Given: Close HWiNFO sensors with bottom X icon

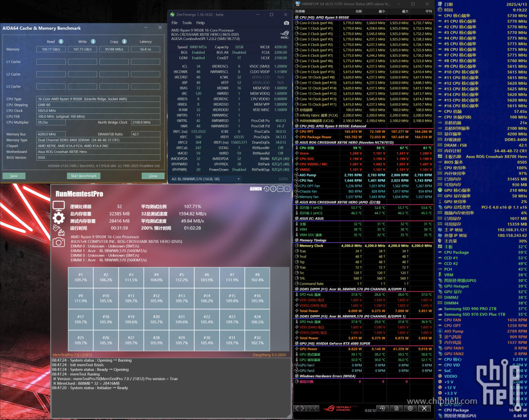Looking at the screenshot, I should tap(424, 408).
